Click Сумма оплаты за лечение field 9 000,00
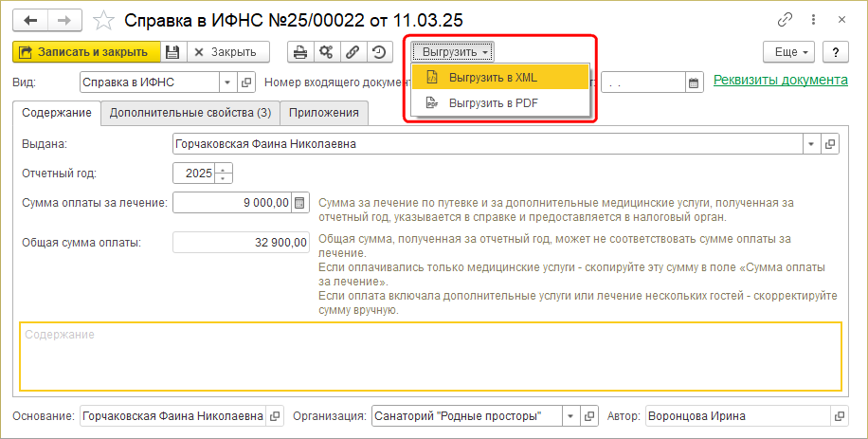The height and width of the screenshot is (439, 868). [232, 203]
